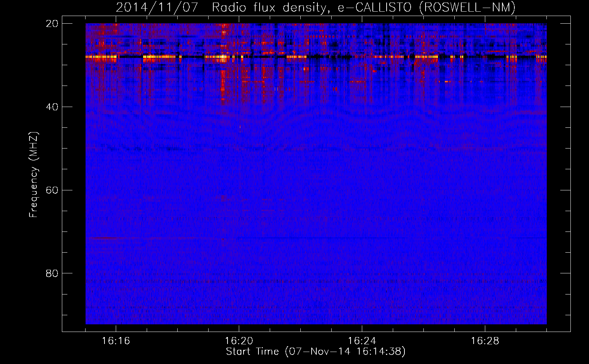
Task: Click the time tick label '16:24'
Action: [x=362, y=341]
